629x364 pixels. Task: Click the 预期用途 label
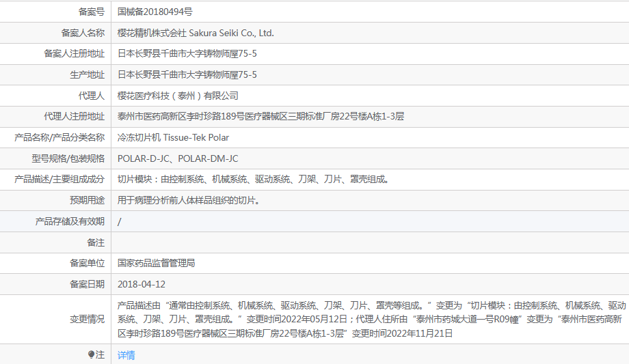[x=87, y=201]
